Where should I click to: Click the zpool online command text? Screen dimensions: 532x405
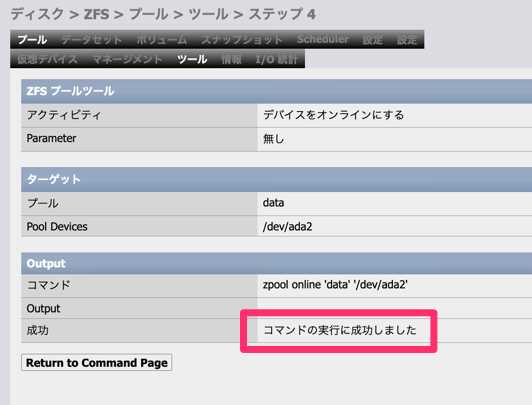(335, 285)
